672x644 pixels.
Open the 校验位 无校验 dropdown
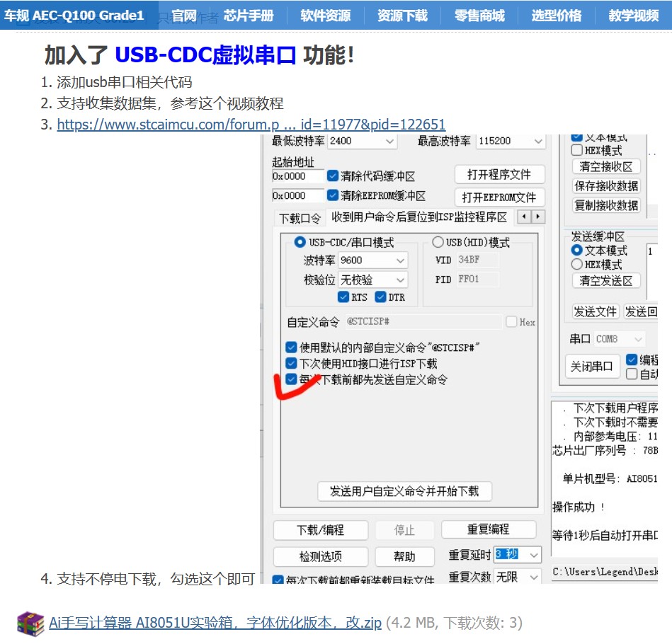373,280
